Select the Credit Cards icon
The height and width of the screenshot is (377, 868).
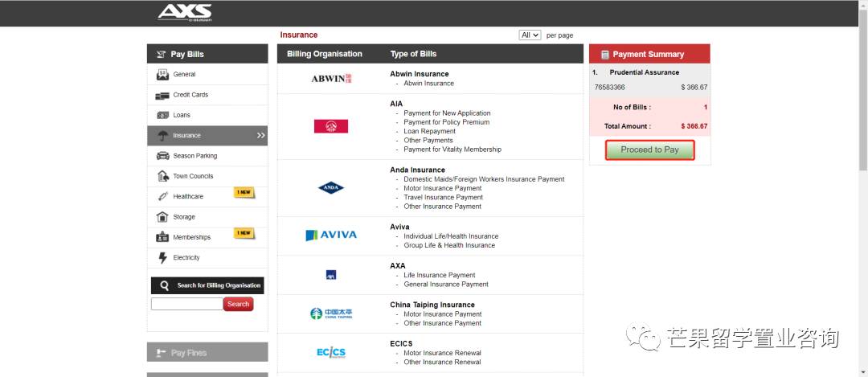click(x=162, y=95)
